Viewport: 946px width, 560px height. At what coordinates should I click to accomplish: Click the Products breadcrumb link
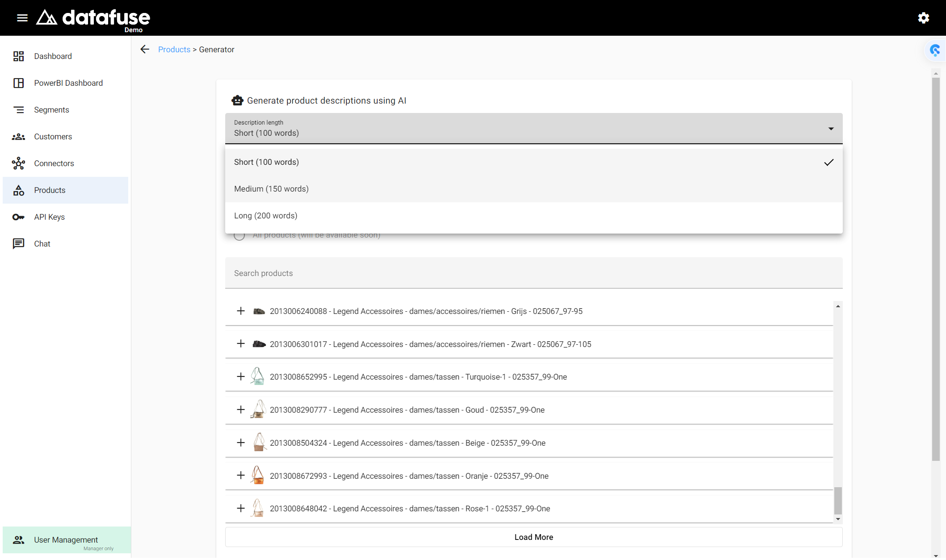(174, 50)
